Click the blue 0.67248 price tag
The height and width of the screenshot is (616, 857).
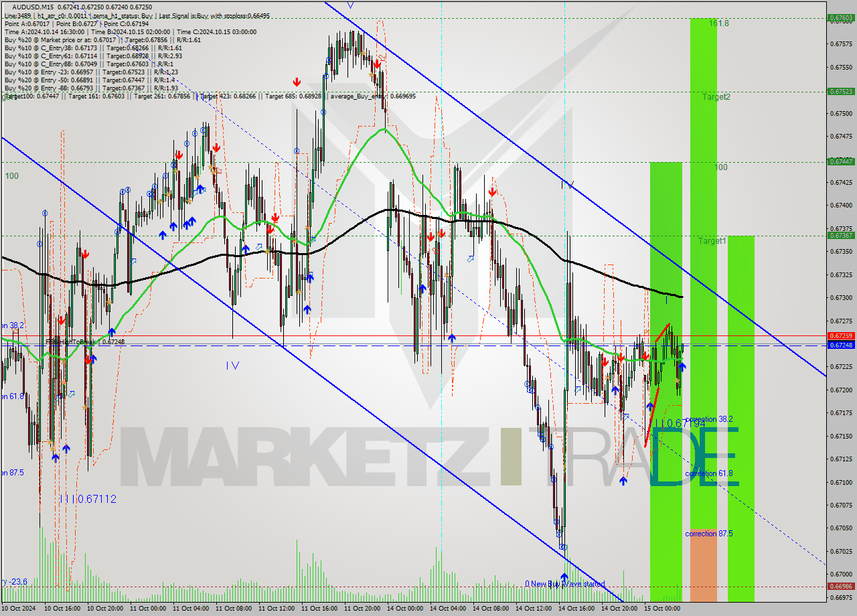(841, 345)
